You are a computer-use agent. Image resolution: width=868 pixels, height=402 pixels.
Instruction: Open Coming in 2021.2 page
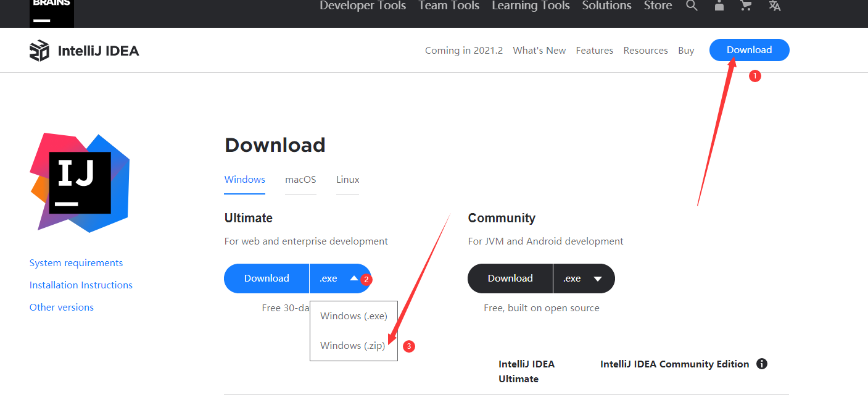[x=464, y=51]
